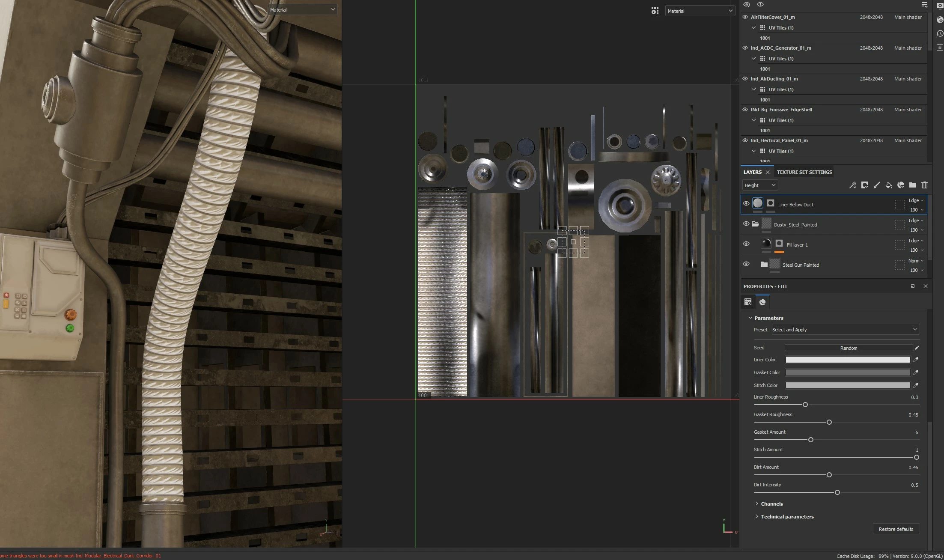Click the add effect magic wand icon
Image resolution: width=944 pixels, height=560 pixels.
[852, 185]
